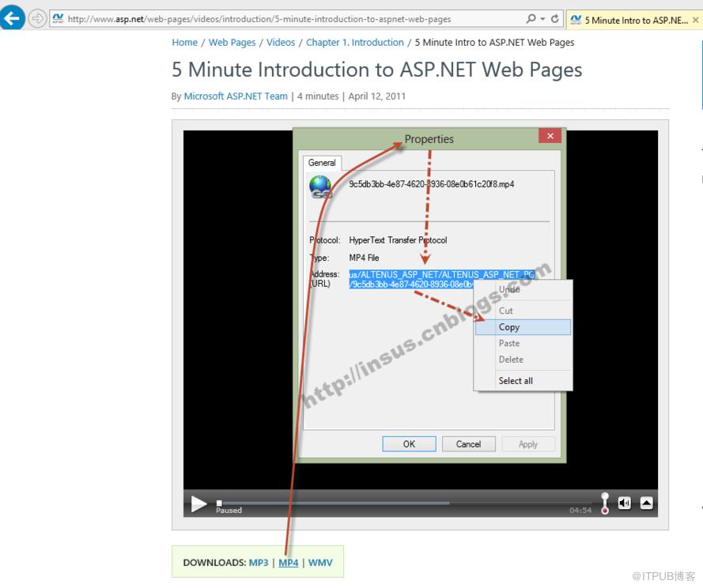
Task: Open the Microsoft ASP.NET Team author link
Action: (x=236, y=96)
